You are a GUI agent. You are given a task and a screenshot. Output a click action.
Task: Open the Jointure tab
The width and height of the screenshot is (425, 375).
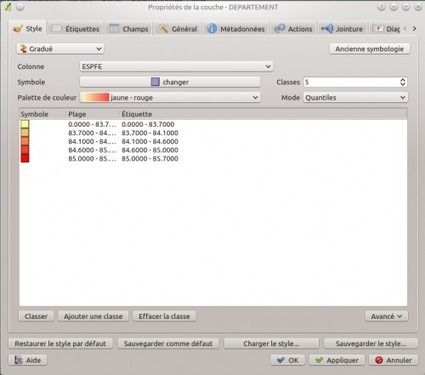(342, 29)
